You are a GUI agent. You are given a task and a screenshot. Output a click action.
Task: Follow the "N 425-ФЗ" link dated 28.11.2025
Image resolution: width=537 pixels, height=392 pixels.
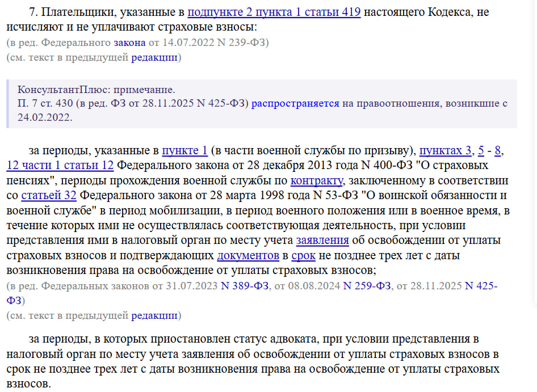pos(481,286)
